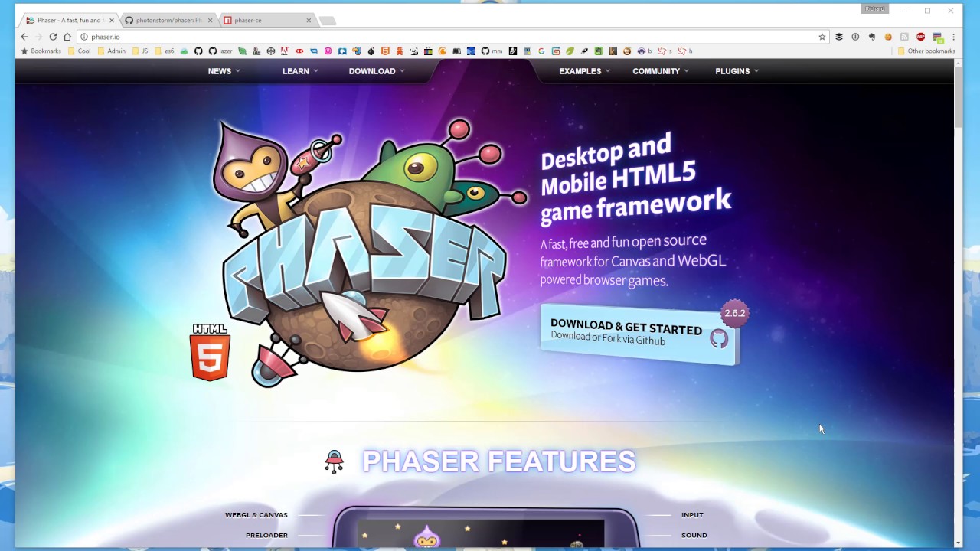Click the PHASER FEATURES heading
Screen dimensions: 980x551
tap(499, 461)
